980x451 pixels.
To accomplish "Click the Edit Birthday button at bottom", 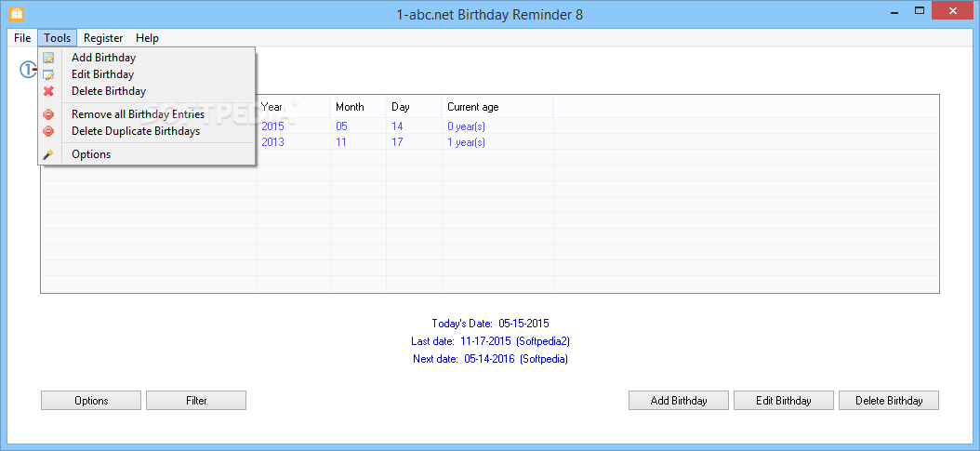I will [784, 401].
